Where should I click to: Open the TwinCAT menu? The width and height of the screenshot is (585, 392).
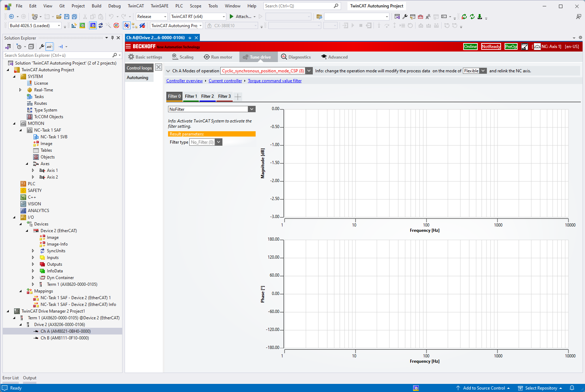coord(136,6)
